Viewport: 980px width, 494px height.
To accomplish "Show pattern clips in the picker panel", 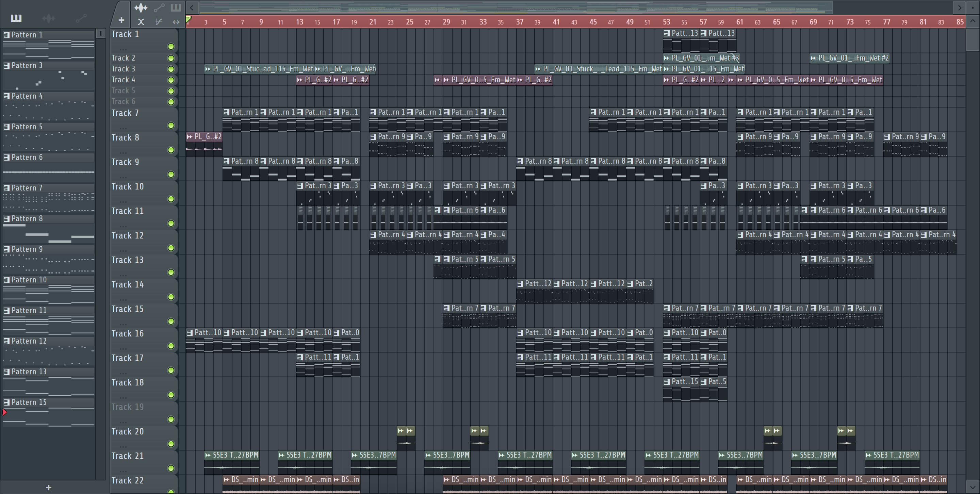I will [x=16, y=18].
